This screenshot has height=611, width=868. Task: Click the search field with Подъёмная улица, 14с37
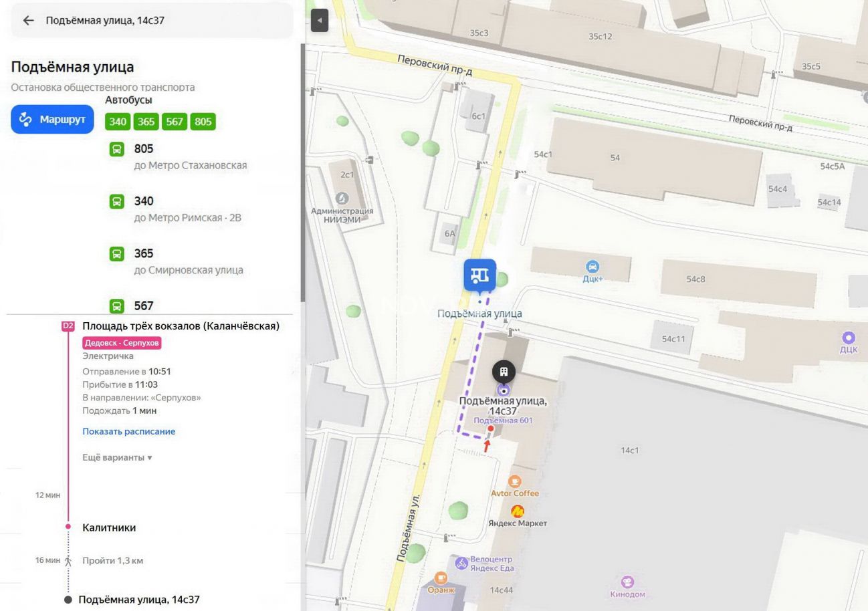[152, 21]
